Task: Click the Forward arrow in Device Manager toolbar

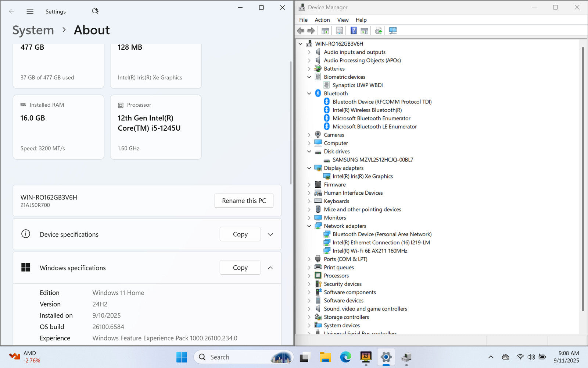Action: [311, 31]
